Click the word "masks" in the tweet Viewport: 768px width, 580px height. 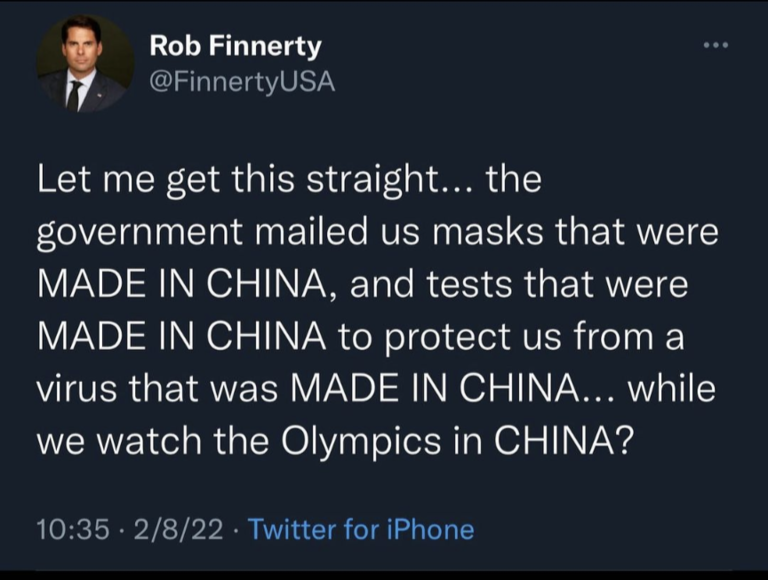[487, 231]
